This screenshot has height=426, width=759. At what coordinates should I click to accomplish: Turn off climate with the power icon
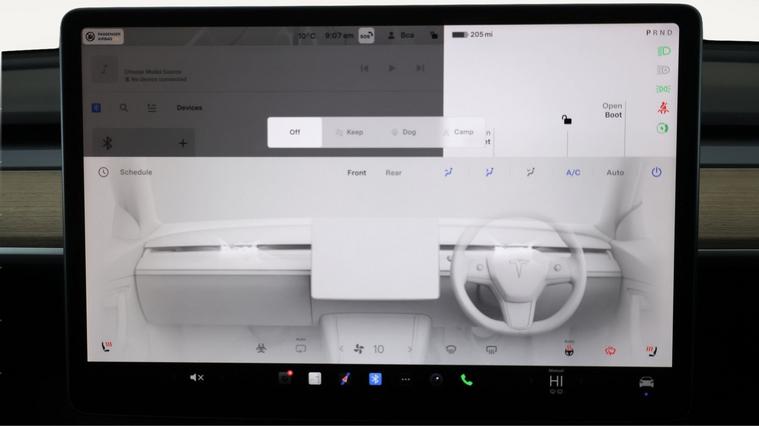(656, 172)
